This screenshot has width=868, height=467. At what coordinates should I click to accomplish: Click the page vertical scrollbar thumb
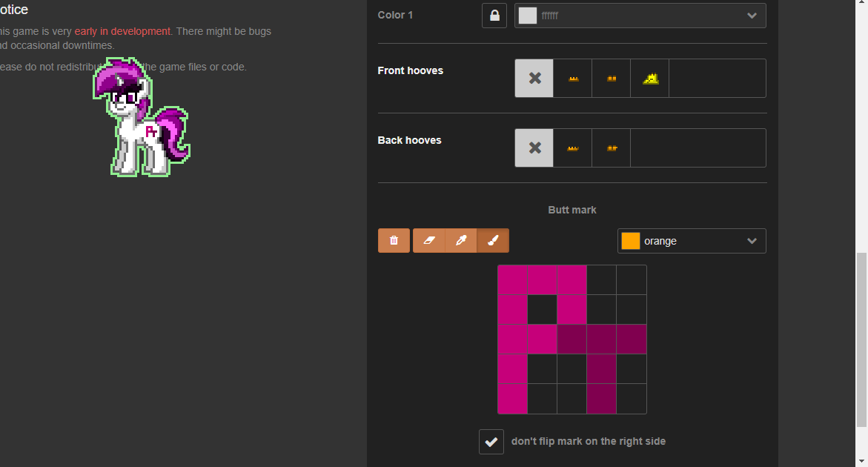(861, 340)
